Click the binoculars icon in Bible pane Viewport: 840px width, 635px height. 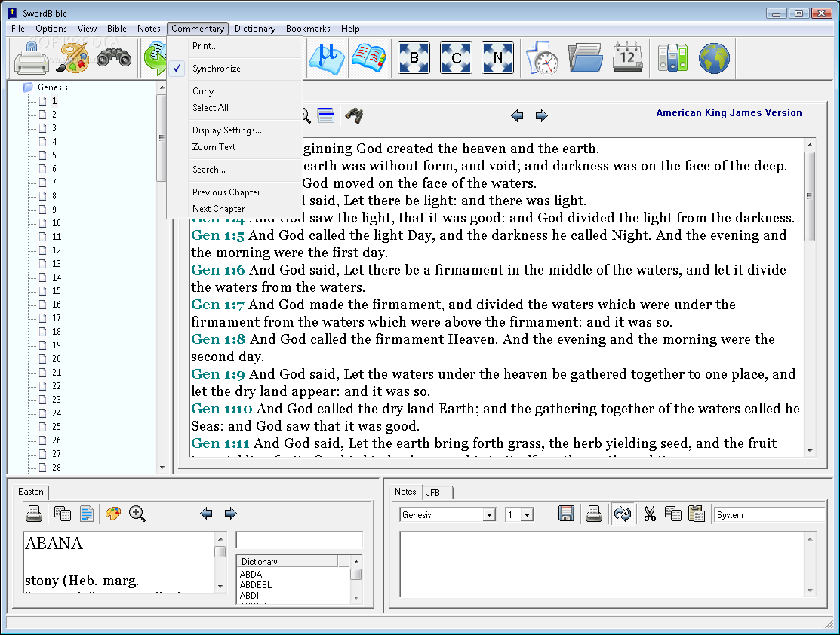pos(354,115)
